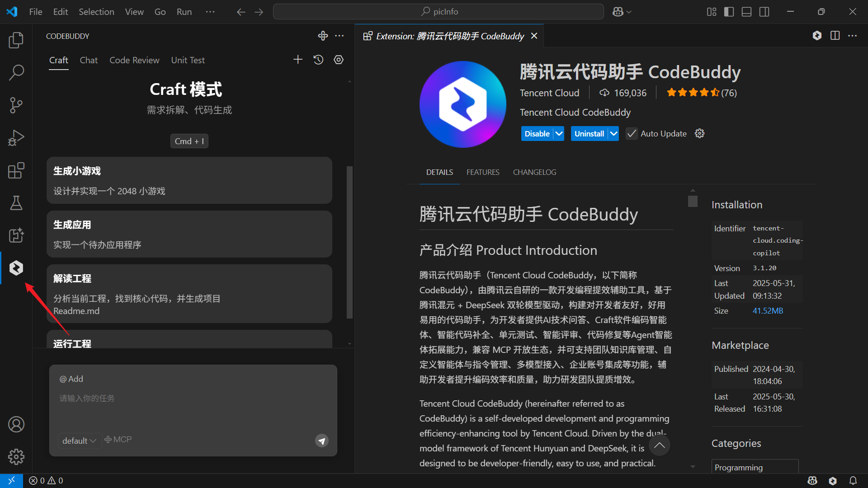The height and width of the screenshot is (488, 868).
Task: Open the Explorer view in activity bar
Action: (x=16, y=40)
